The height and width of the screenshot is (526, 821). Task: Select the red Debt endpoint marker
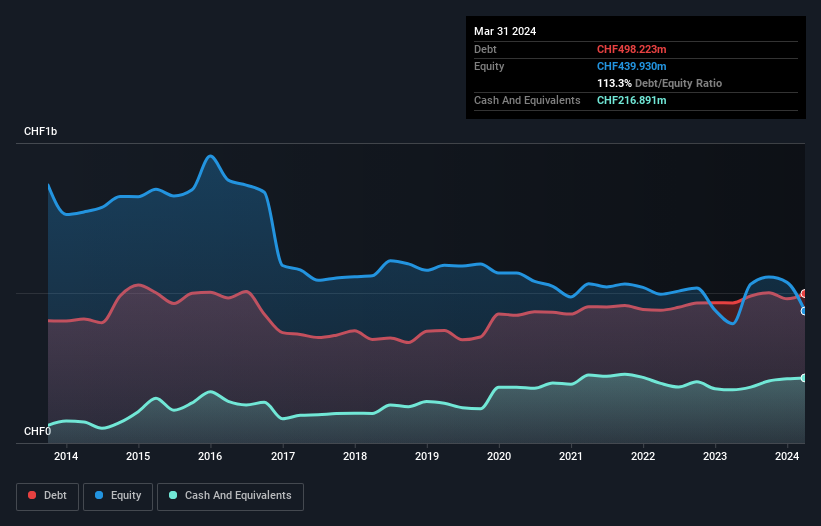click(804, 294)
